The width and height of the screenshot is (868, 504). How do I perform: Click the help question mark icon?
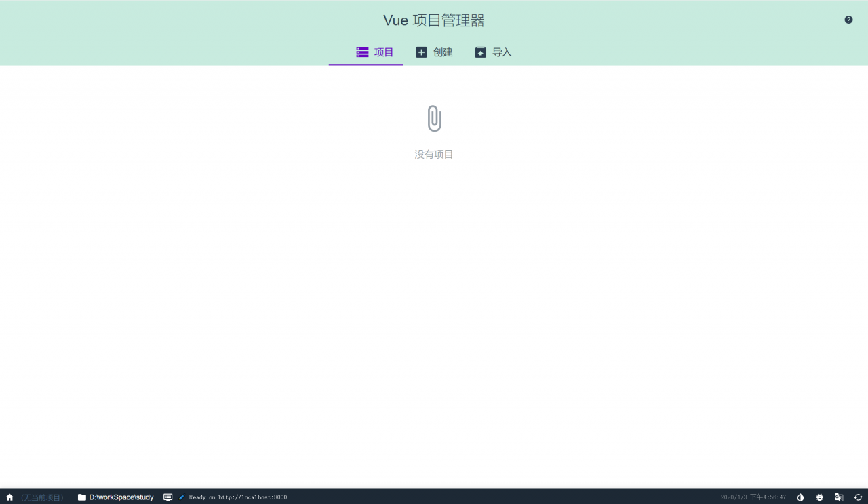pyautogui.click(x=848, y=20)
